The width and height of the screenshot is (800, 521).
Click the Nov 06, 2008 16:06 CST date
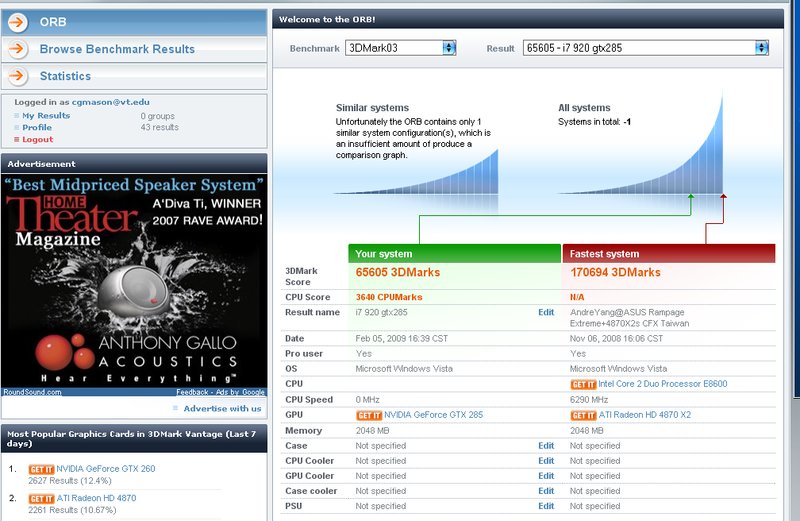click(616, 339)
